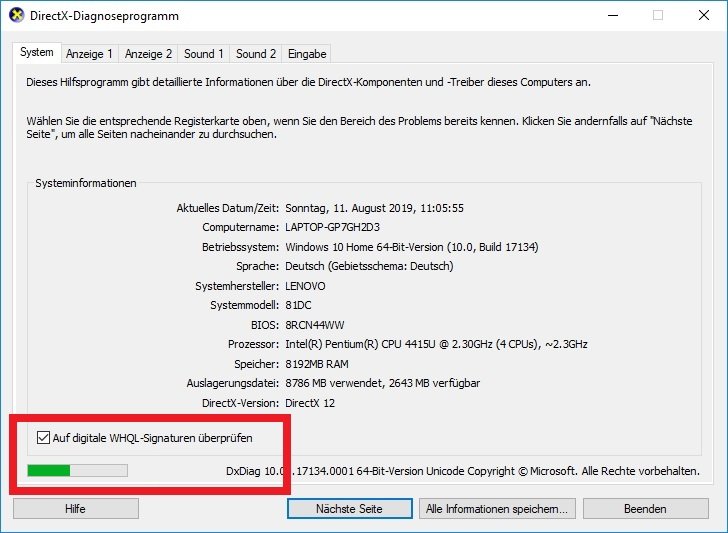Click the language value 'Deutsch (Gebietsschema: Deutsch)'
The height and width of the screenshot is (533, 728).
click(370, 266)
